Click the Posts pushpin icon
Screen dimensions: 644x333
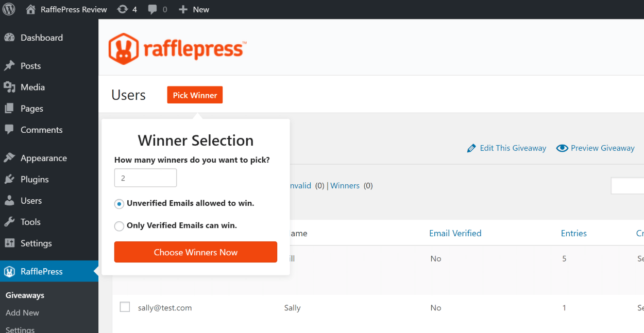(9, 66)
